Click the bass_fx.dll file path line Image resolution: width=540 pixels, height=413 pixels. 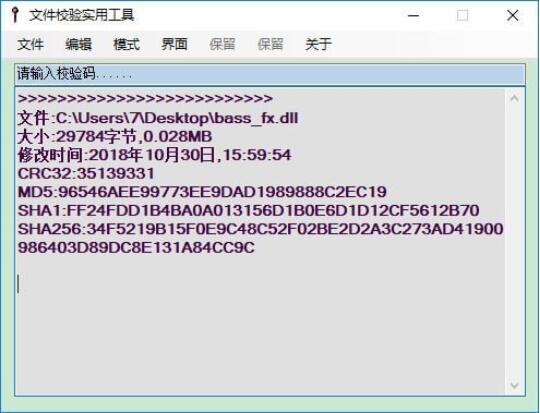pos(158,118)
